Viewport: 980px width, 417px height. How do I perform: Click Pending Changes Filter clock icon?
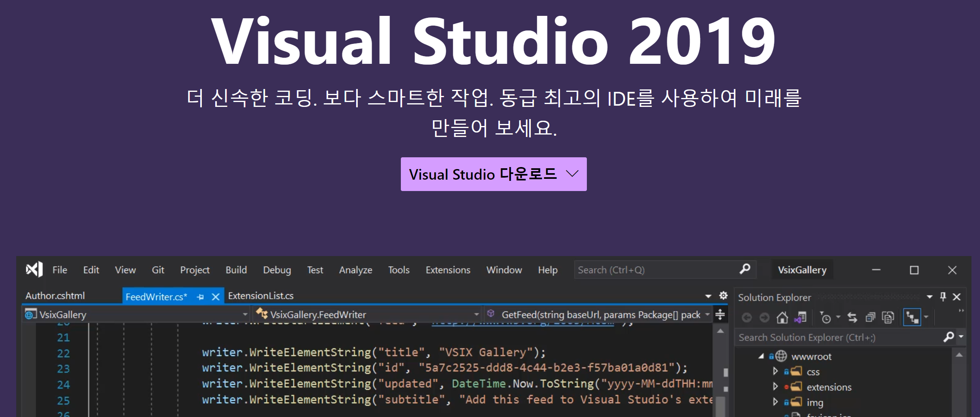click(825, 317)
